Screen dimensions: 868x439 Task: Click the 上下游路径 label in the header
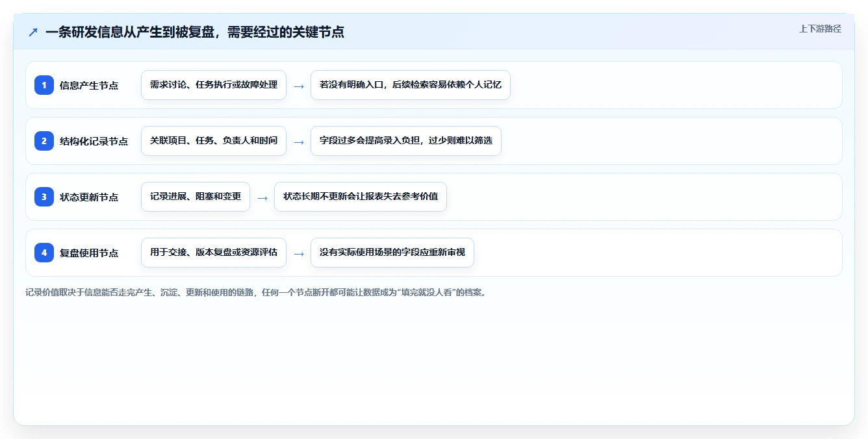click(x=820, y=29)
